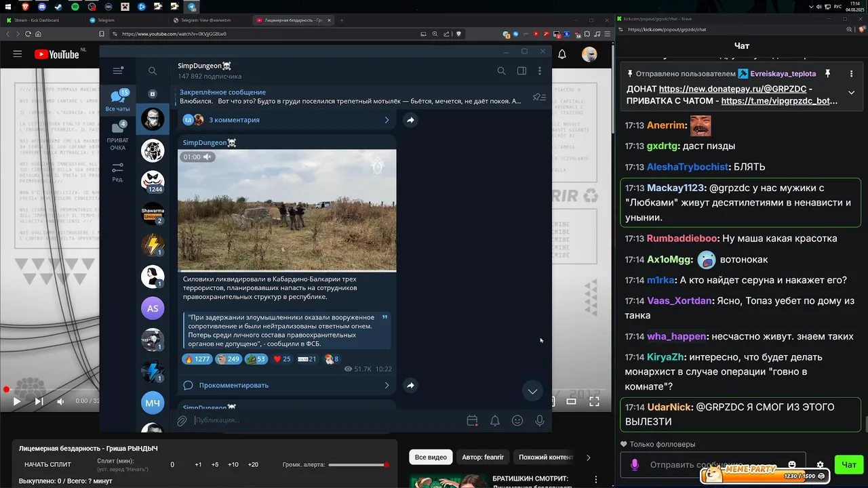The height and width of the screenshot is (488, 868).
Task: Jump to bottom of Telegram chat
Action: (x=532, y=391)
